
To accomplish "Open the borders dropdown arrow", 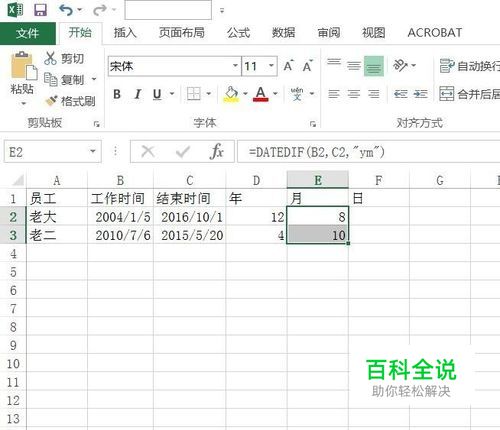I will point(209,94).
